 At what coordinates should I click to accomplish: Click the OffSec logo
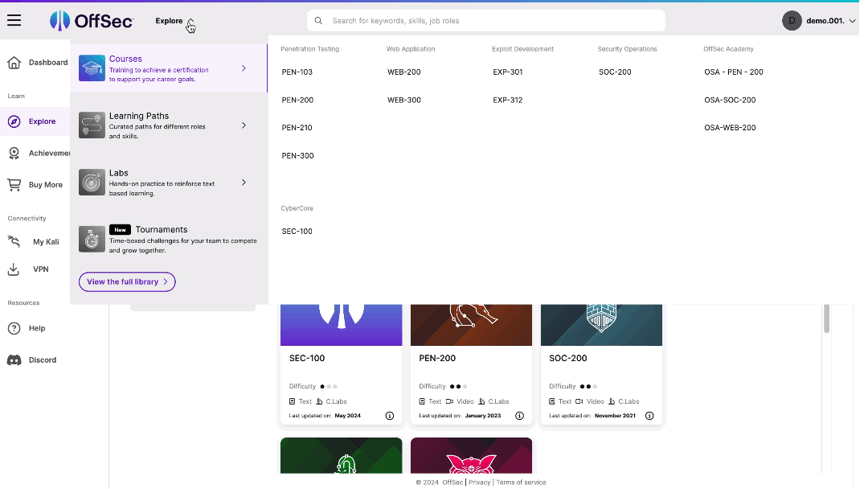click(x=92, y=20)
